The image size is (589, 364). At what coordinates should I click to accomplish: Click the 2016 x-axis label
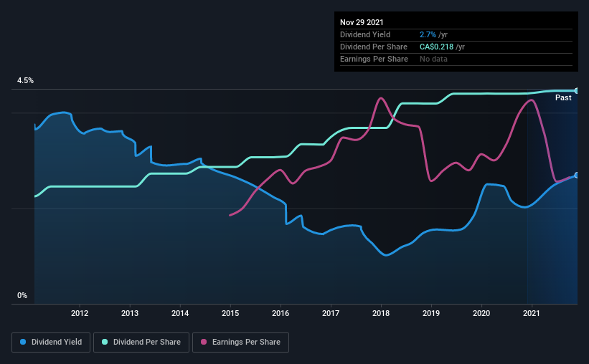coord(281,313)
